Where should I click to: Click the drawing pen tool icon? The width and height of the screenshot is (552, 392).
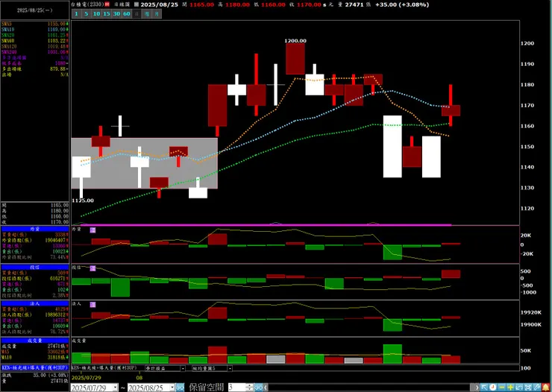(537, 388)
